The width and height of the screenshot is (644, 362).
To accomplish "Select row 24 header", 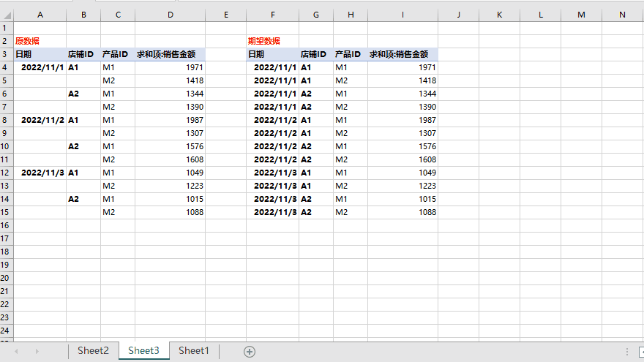I will click(x=7, y=331).
